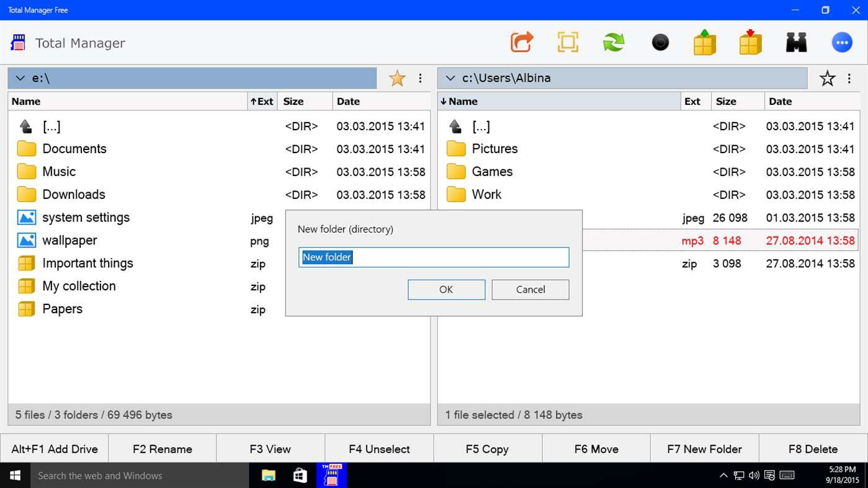Click the red "mp3" extension in right panel

point(692,241)
